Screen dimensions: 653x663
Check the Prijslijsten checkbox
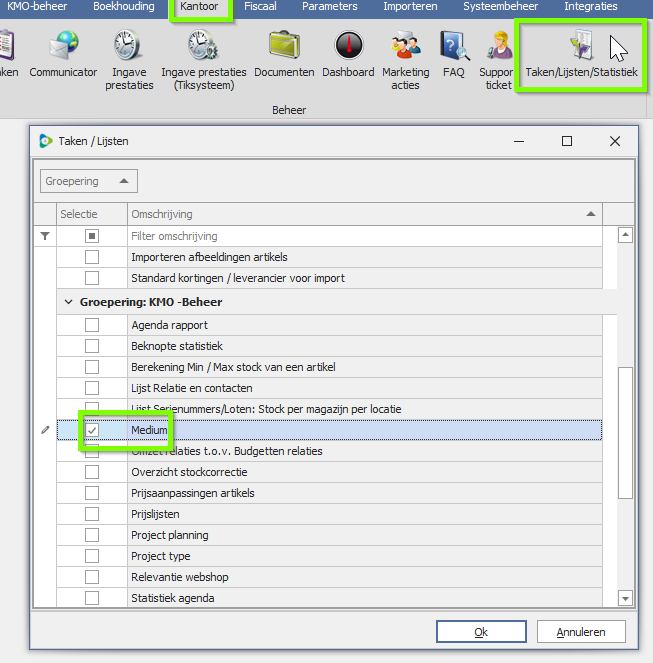(x=92, y=514)
